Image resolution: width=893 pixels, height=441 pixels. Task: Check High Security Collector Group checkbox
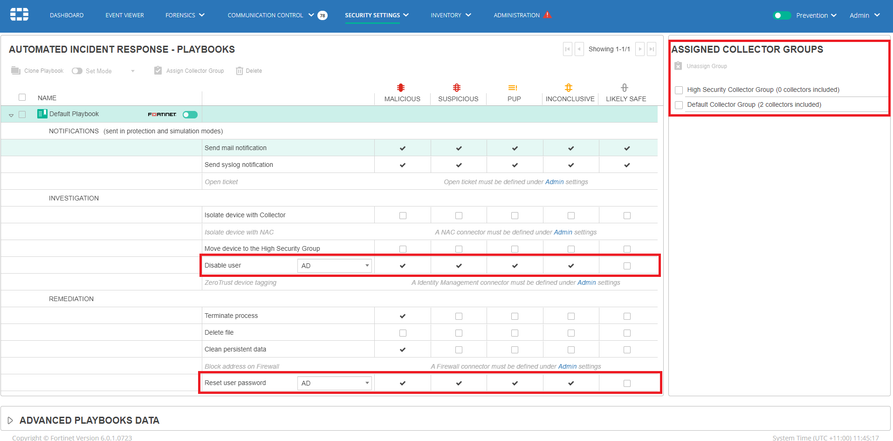pos(679,90)
